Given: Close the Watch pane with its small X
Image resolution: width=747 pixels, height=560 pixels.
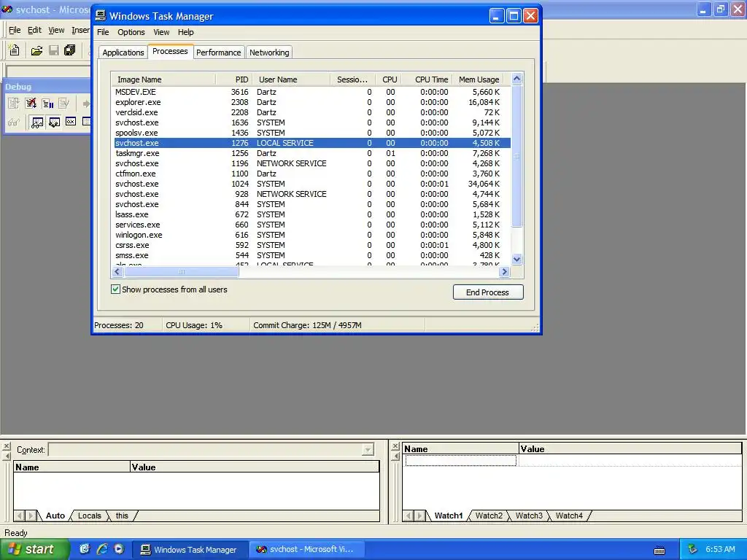Looking at the screenshot, I should point(395,446).
